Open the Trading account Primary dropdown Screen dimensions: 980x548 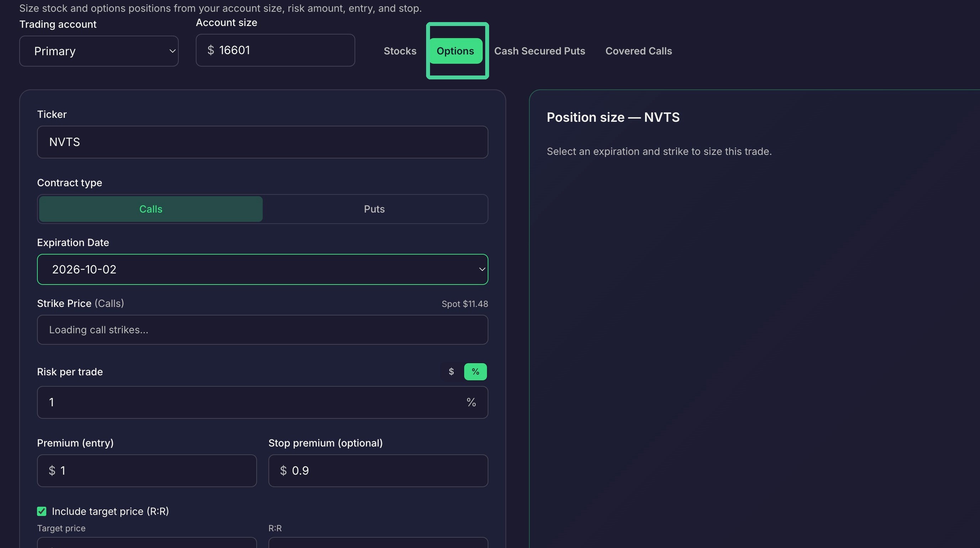click(x=99, y=51)
